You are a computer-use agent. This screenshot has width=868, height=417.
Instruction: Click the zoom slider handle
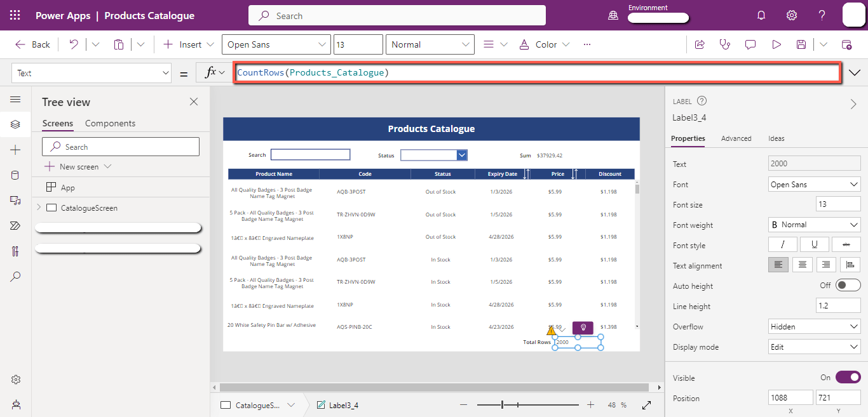(x=502, y=405)
